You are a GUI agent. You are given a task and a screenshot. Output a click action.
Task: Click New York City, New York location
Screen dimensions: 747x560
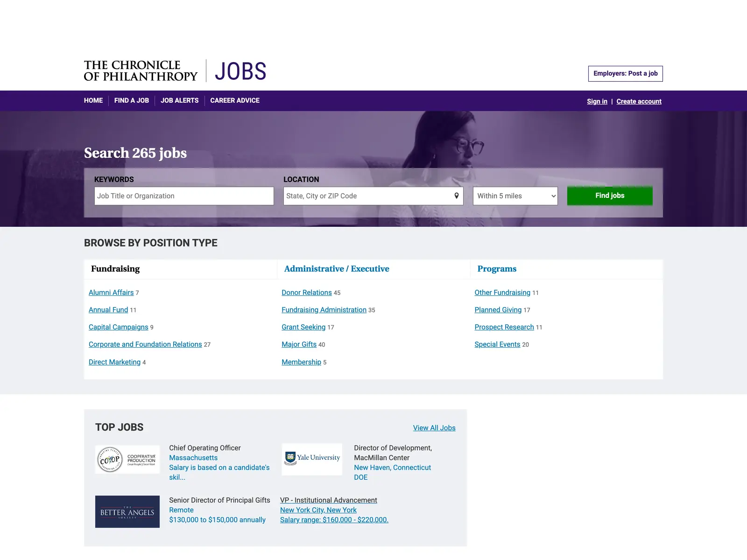tap(318, 510)
